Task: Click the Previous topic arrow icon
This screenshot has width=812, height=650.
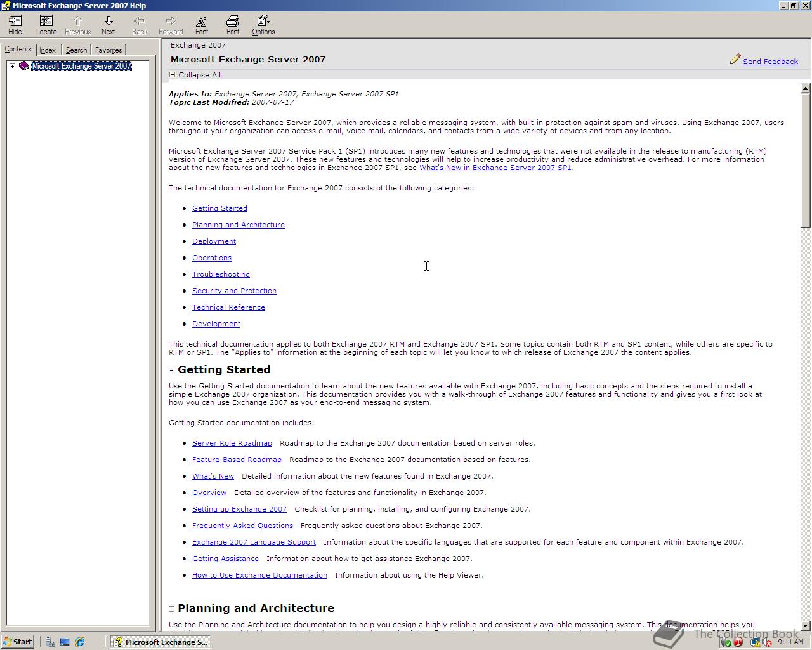Action: [77, 21]
